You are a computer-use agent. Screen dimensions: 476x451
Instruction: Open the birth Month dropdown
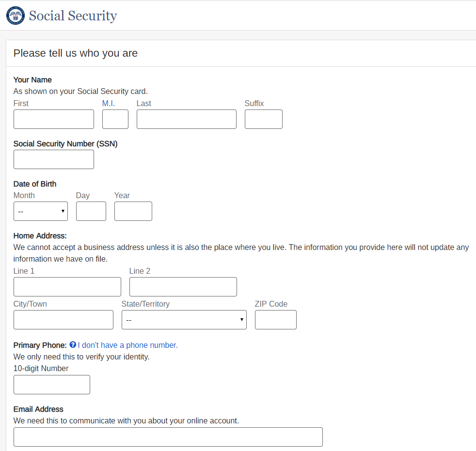(x=41, y=211)
